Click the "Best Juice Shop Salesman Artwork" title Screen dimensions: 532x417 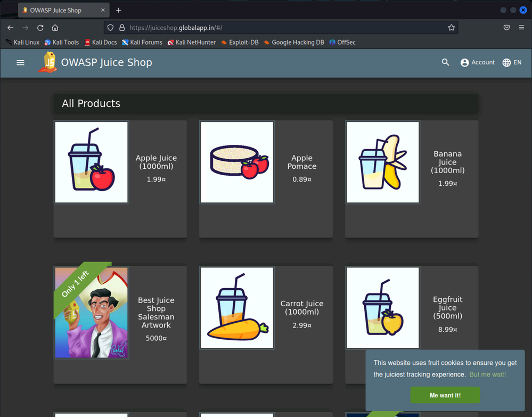[156, 313]
